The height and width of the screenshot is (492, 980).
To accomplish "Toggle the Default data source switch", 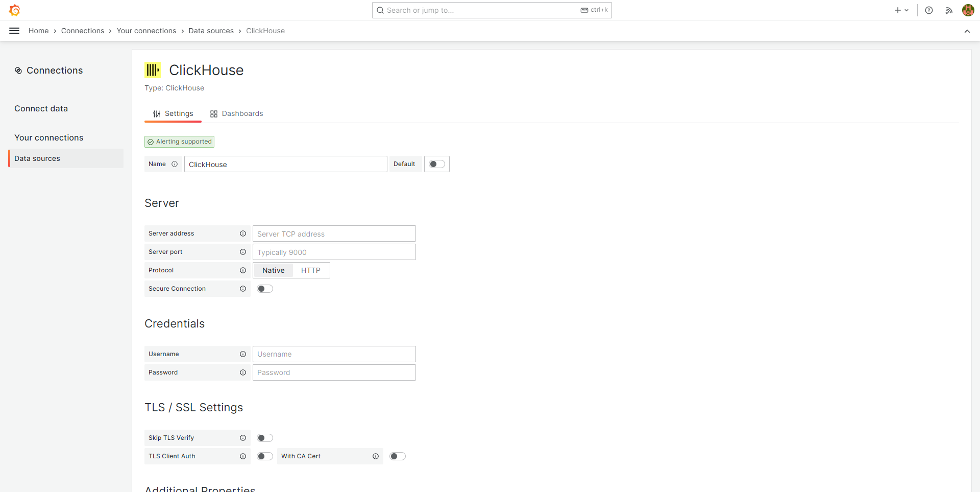I will [437, 164].
